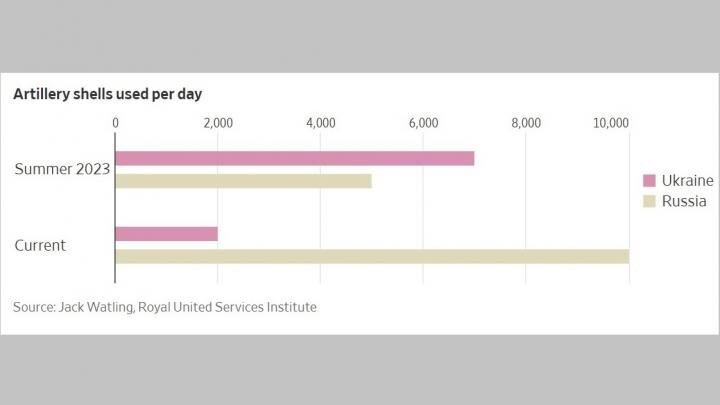Click the pink Ukraine legend swatch
This screenshot has width=720, height=405.
click(x=649, y=180)
